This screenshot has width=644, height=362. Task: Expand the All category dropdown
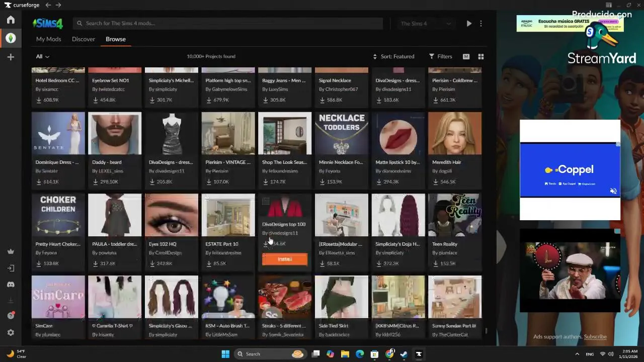(43, 56)
